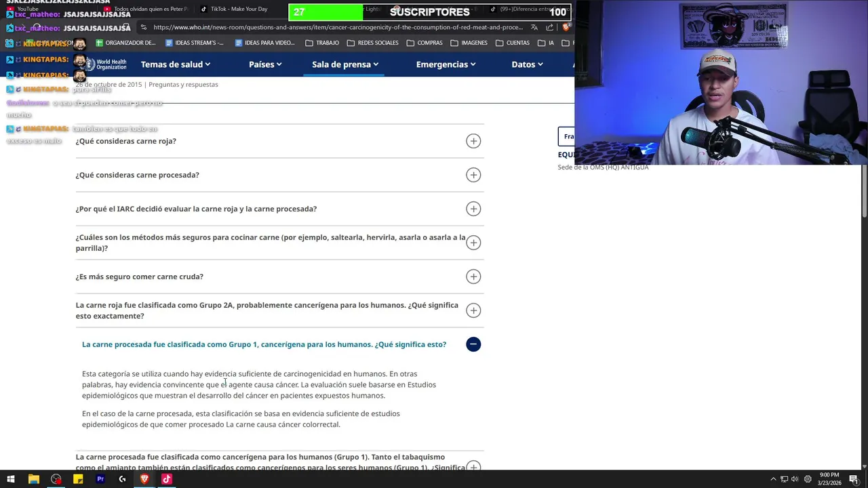Open Adobe Premiere Pro from the taskbar

[x=100, y=479]
